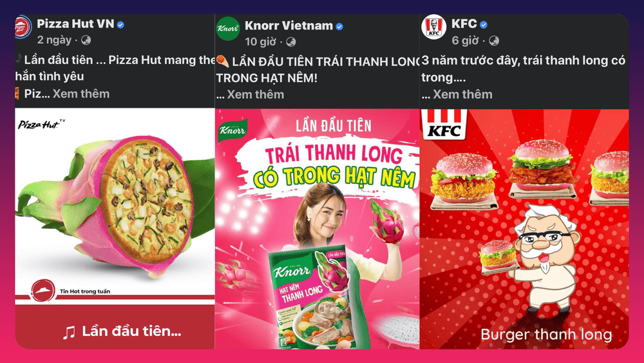
Task: Open the Knorr Vietnam page name
Action: (289, 26)
